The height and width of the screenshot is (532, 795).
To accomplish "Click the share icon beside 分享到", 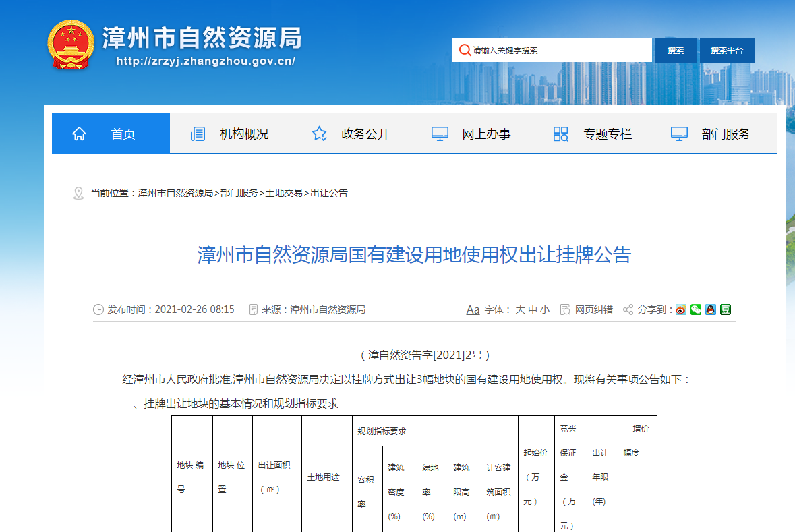I will click(628, 309).
